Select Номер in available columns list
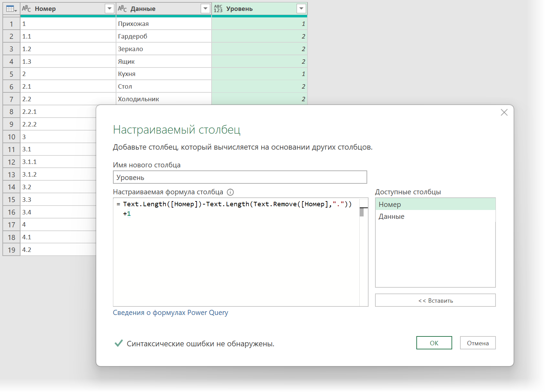 435,204
